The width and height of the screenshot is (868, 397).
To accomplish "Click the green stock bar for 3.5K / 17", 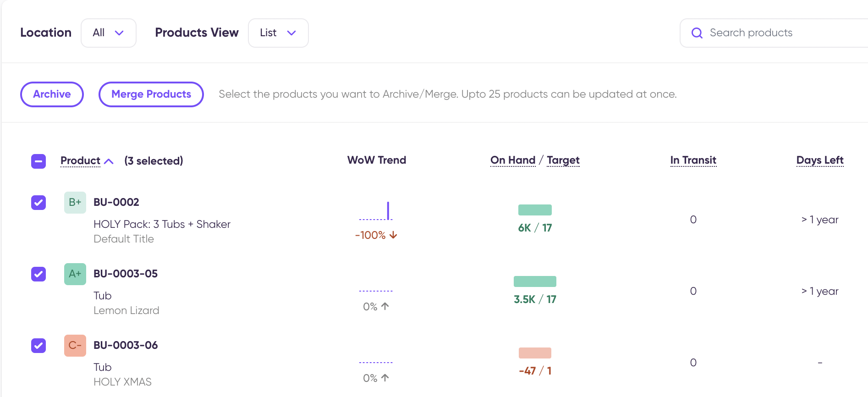I will [x=535, y=281].
